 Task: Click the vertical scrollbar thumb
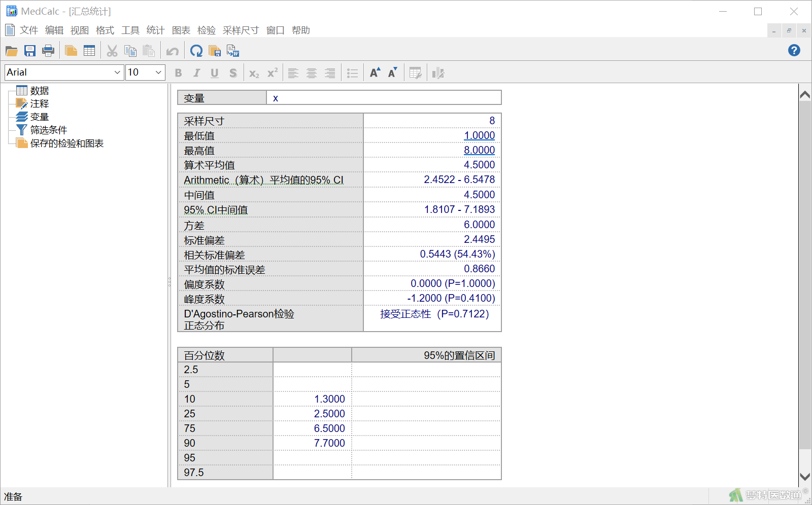tap(805, 275)
